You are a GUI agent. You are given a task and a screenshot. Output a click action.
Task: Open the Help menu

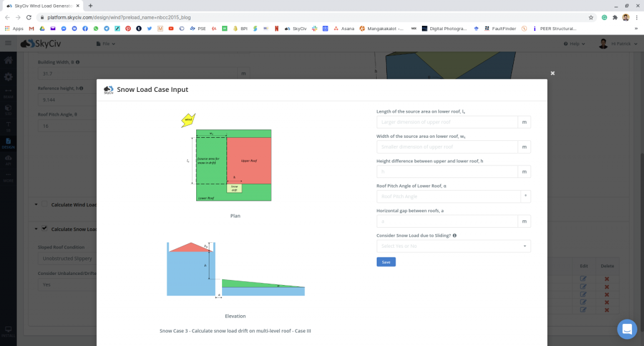tap(574, 44)
